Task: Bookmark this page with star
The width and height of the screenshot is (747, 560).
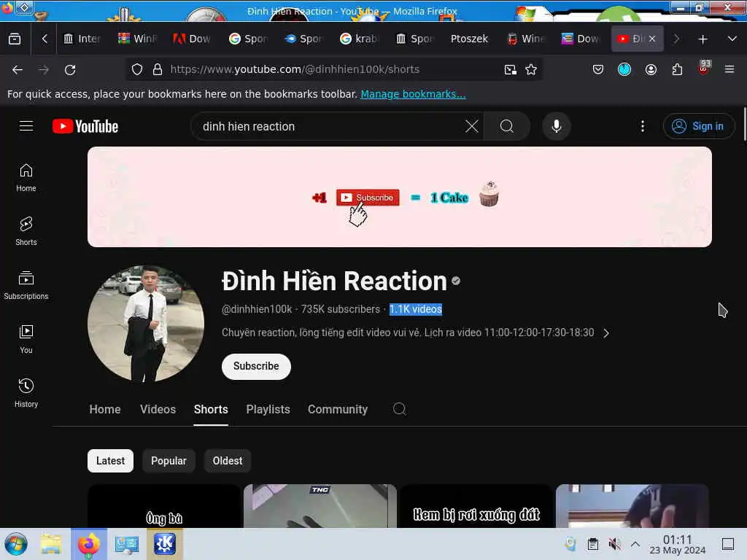Action: click(531, 70)
